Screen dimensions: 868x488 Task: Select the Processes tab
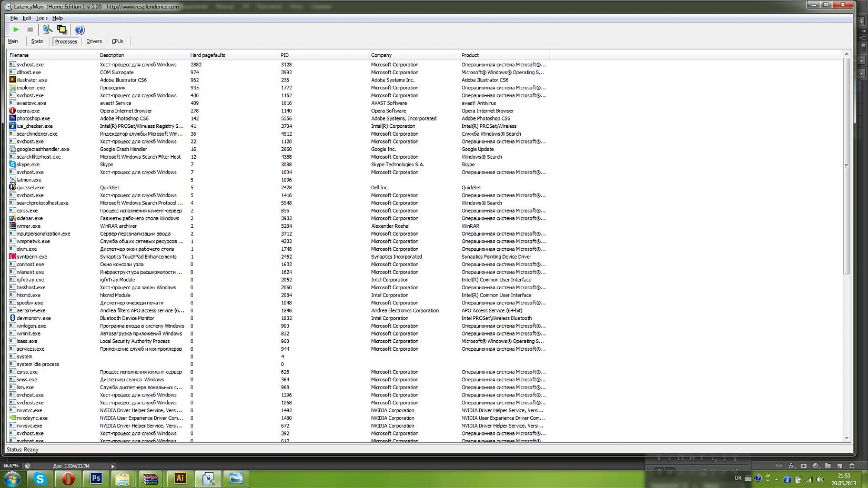tap(66, 41)
